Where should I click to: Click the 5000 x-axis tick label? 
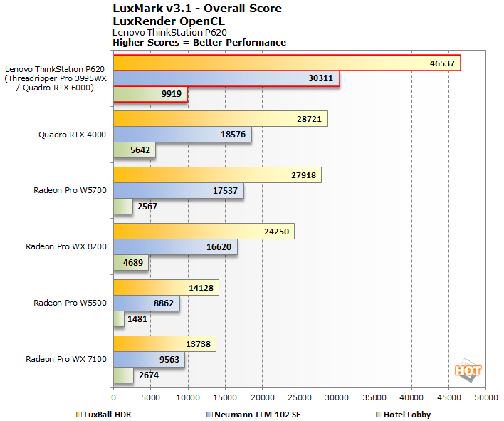coord(150,397)
